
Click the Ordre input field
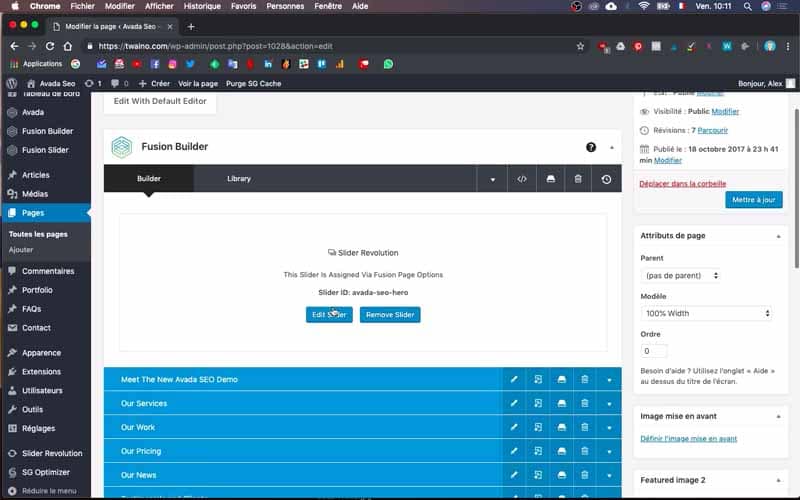(x=654, y=351)
